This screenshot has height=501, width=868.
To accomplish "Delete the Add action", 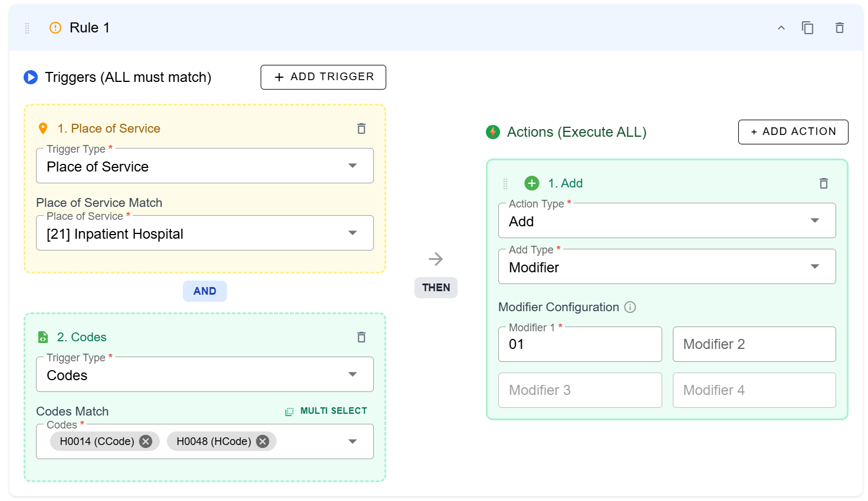I will [823, 183].
